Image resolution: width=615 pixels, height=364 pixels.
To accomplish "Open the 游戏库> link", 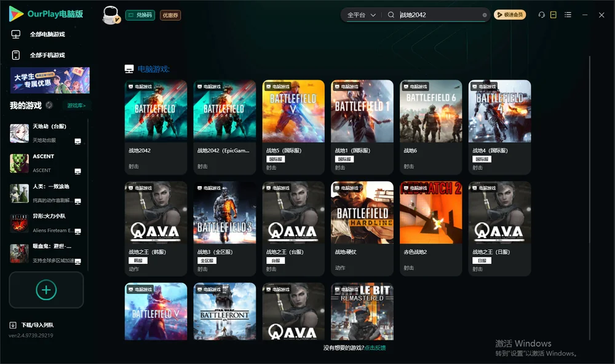I will [76, 106].
